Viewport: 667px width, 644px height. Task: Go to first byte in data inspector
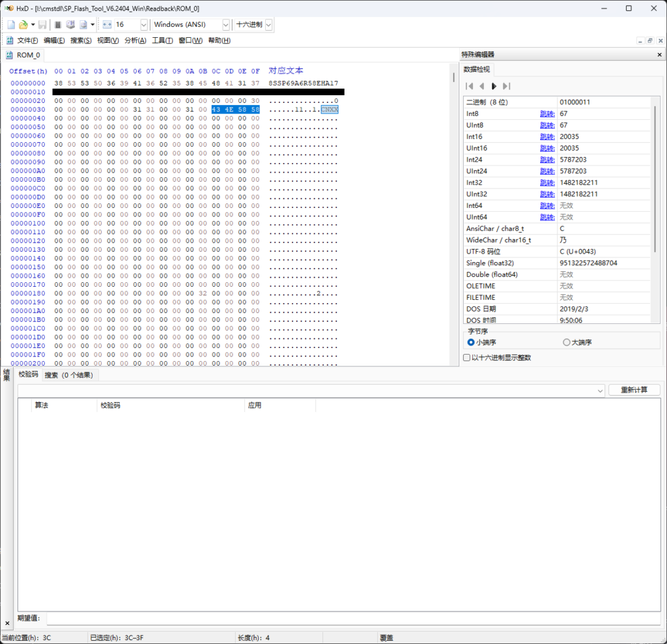pyautogui.click(x=469, y=86)
